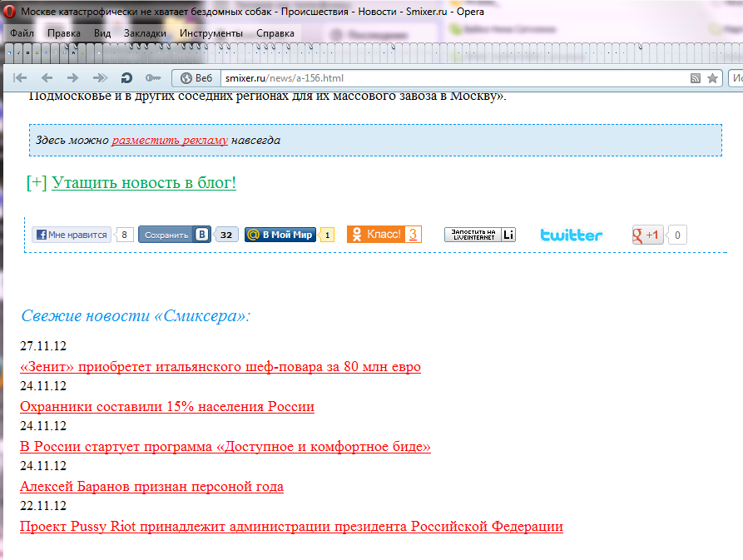
Task: Open the Правка menu
Action: [63, 33]
